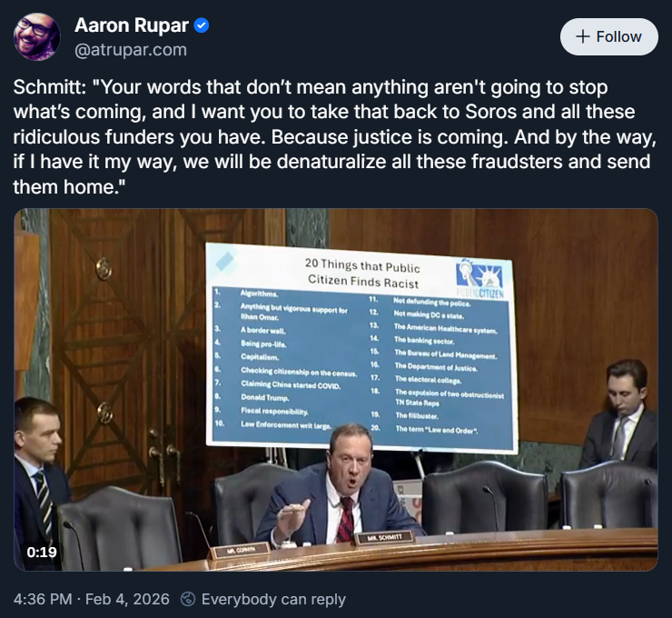
Task: Open the 4:36 PM timestamp link
Action: (44, 599)
